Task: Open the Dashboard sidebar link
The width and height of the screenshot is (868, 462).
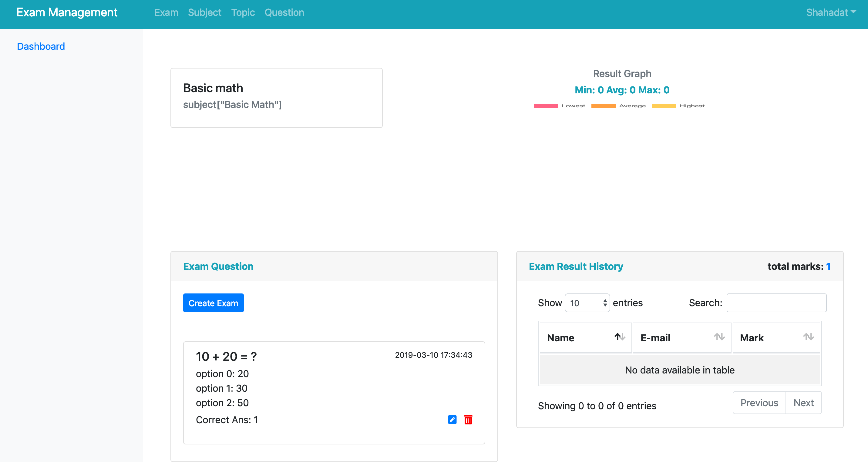Action: [x=41, y=46]
